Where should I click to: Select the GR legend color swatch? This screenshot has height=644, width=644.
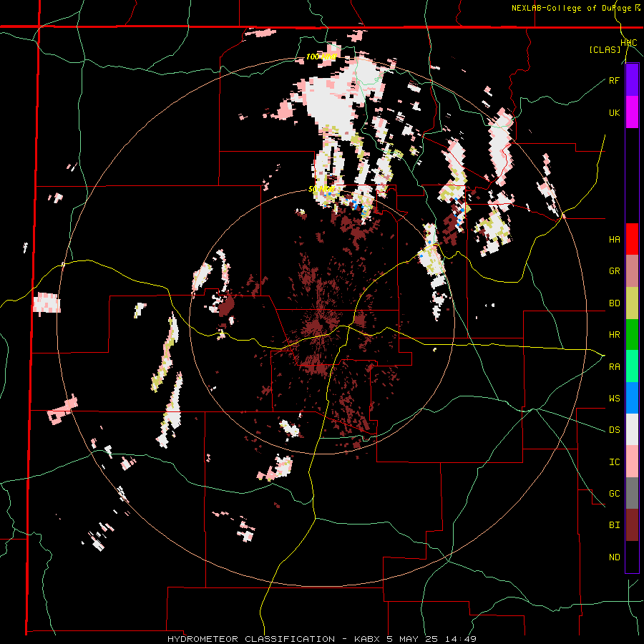point(632,271)
